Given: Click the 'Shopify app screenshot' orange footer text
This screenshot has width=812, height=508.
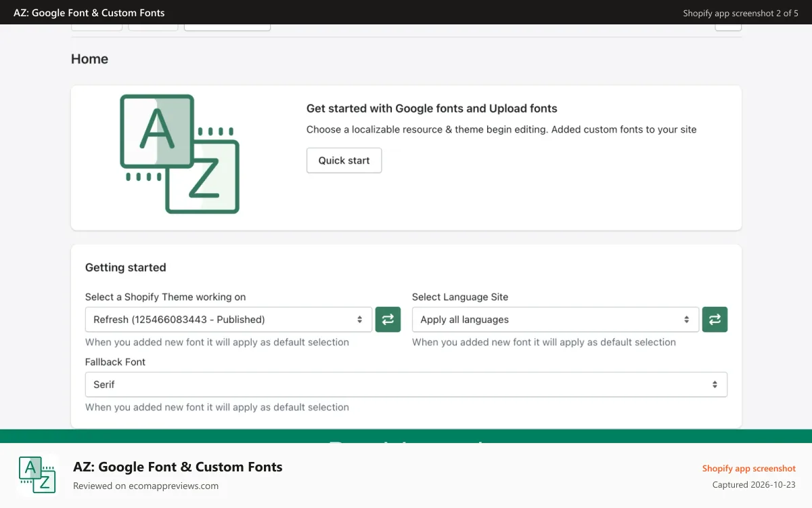Looking at the screenshot, I should tap(748, 468).
